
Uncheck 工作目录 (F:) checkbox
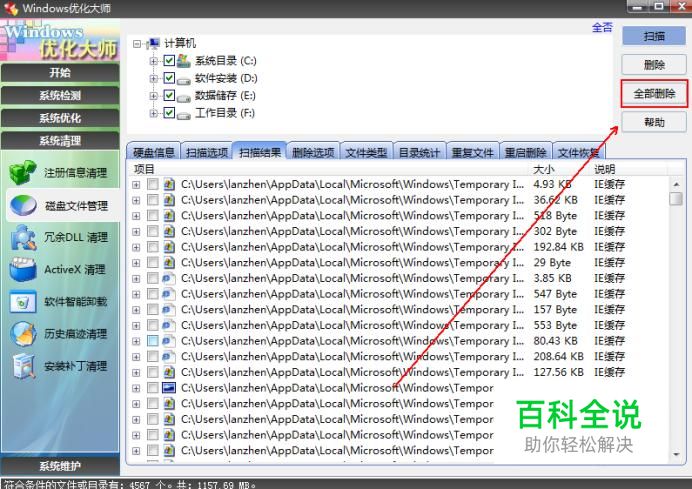coord(169,113)
